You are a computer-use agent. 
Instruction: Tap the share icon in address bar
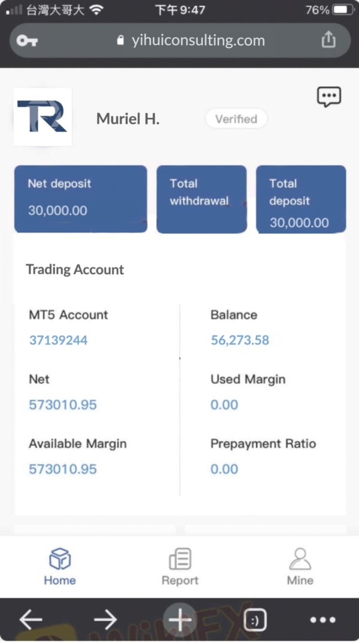coord(328,40)
